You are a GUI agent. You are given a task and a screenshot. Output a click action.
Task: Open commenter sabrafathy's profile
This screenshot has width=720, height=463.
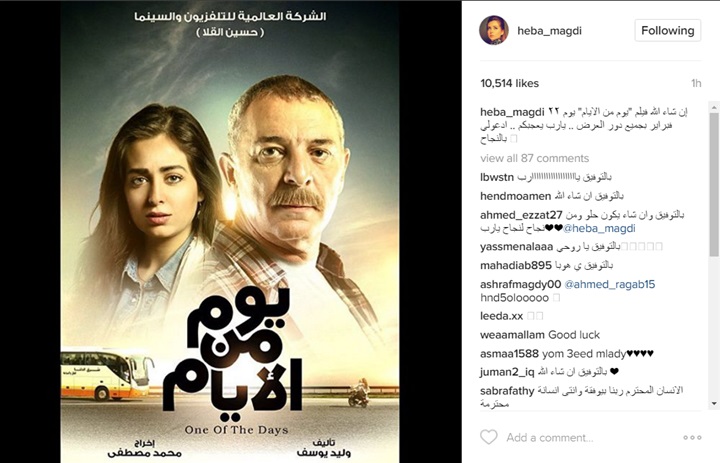507,391
